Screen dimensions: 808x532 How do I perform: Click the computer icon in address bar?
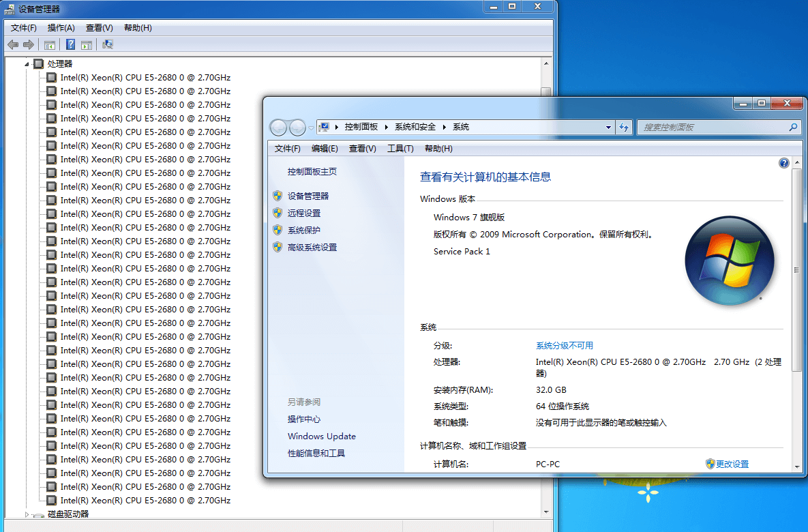point(324,127)
